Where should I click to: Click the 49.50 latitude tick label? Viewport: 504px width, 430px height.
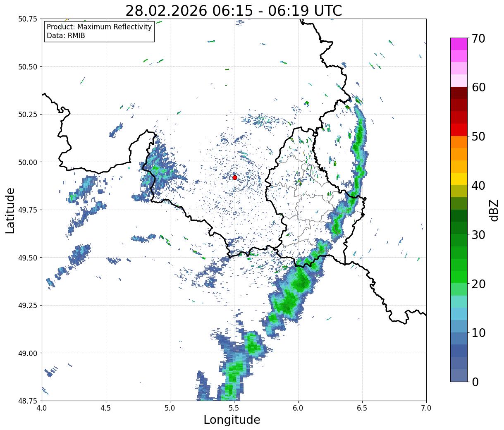pyautogui.click(x=27, y=258)
